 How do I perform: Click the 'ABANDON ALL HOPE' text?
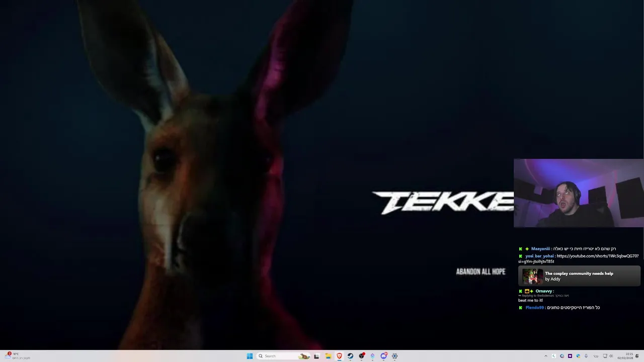click(480, 271)
